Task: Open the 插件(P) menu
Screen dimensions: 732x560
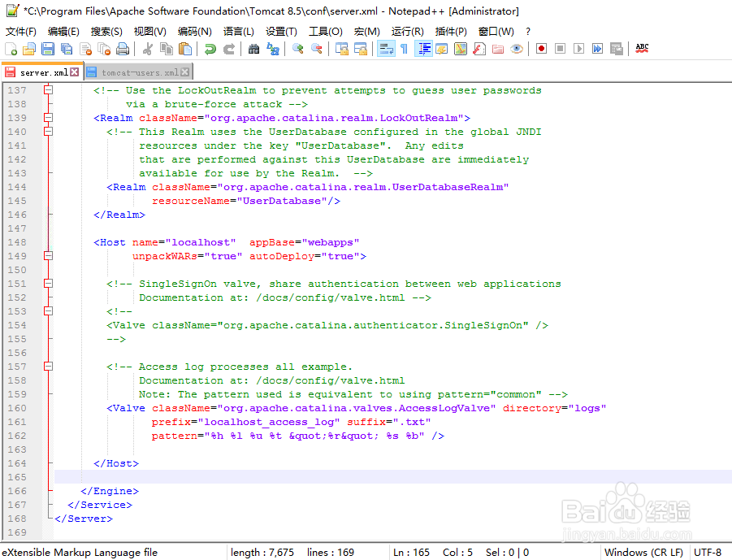Action: 451,32
